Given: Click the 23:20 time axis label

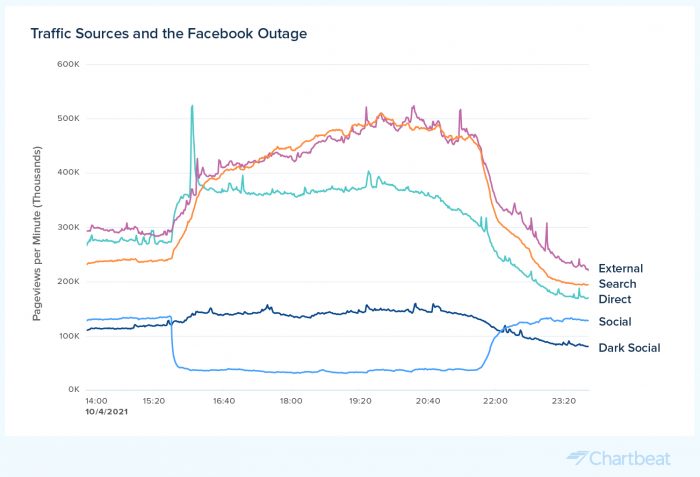Looking at the screenshot, I should point(563,401).
